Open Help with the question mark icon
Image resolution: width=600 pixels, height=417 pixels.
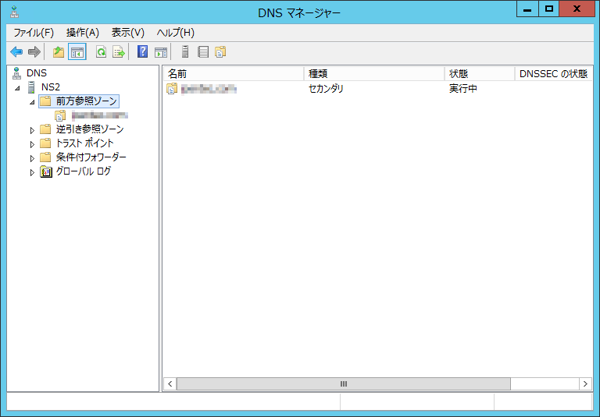click(x=143, y=52)
